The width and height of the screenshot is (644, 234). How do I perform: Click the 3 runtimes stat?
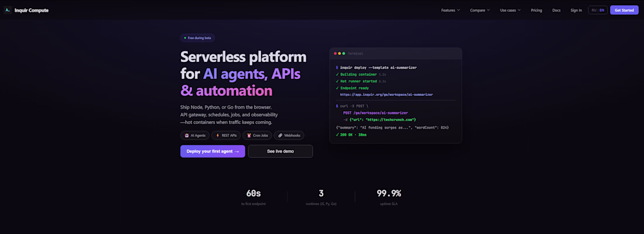point(321,197)
